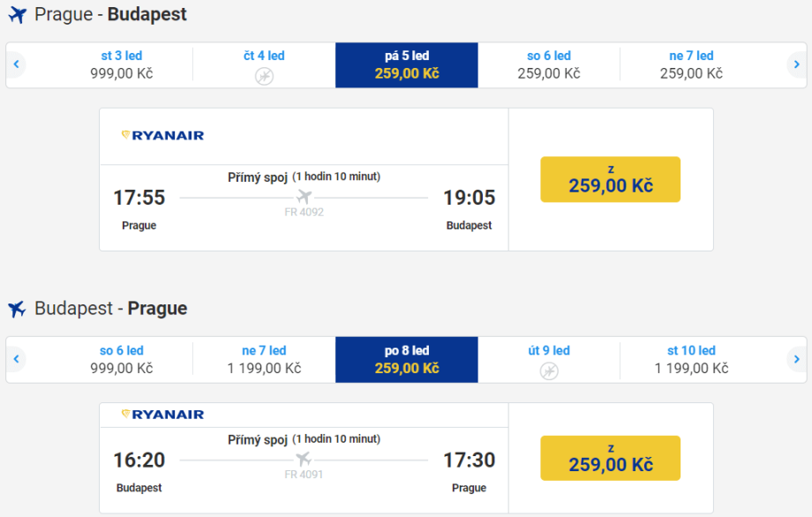
Task: Click the plane icon above FR 4091
Action: 304,459
